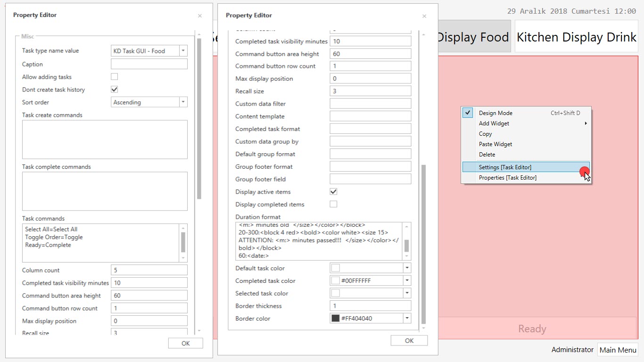Viewport: 644px width, 362px height.
Task: Open the Kitchen Display Drink tab
Action: tap(576, 37)
